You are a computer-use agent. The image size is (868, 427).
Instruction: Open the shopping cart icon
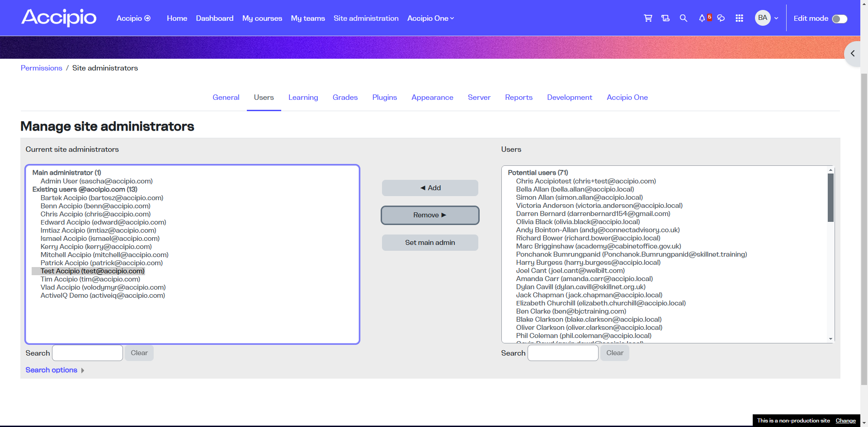click(648, 18)
